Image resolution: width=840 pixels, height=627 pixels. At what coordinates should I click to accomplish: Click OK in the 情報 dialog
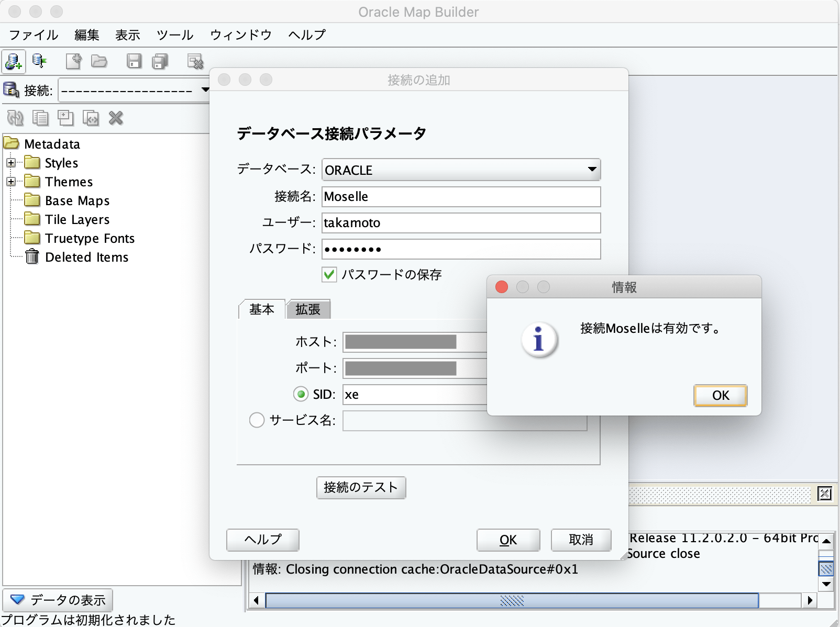coord(721,396)
